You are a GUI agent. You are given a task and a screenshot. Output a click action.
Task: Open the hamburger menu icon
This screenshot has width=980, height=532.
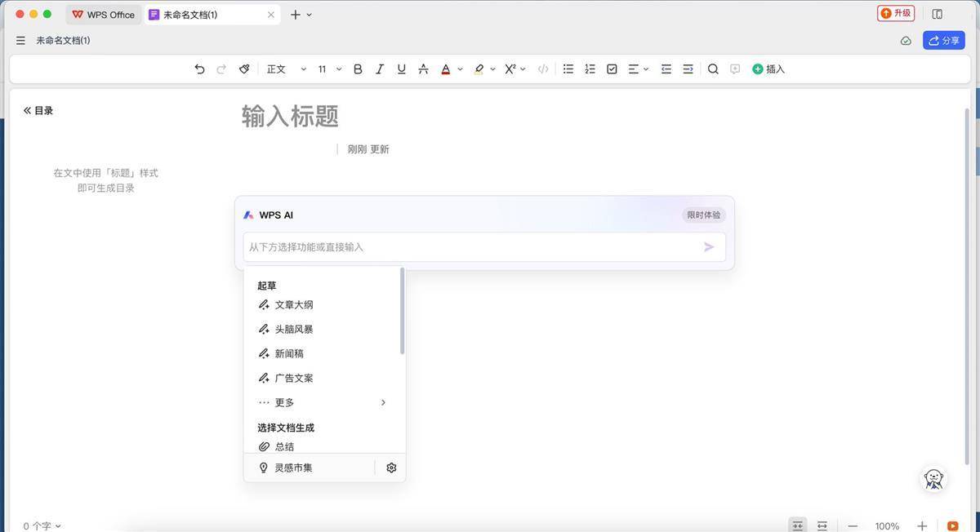click(20, 40)
